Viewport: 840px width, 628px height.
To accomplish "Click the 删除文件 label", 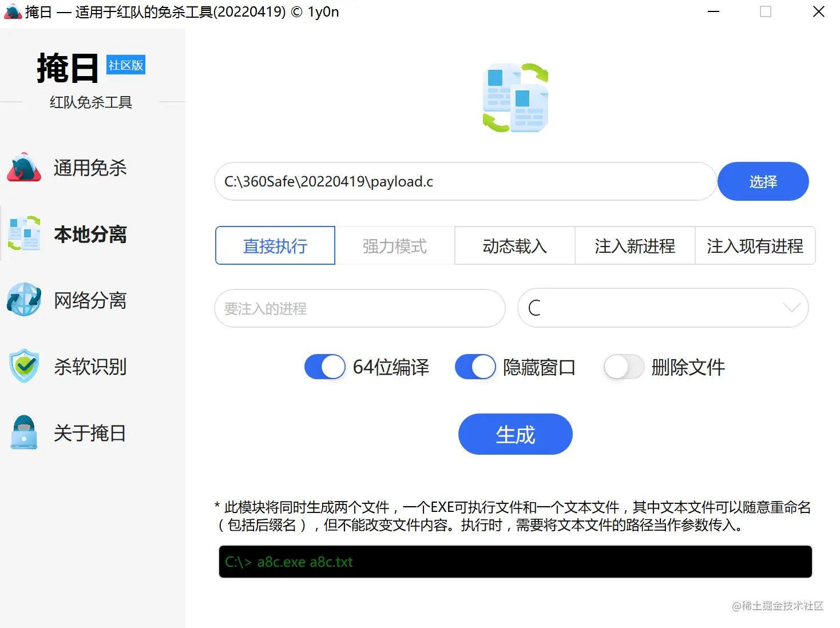I will [x=688, y=367].
